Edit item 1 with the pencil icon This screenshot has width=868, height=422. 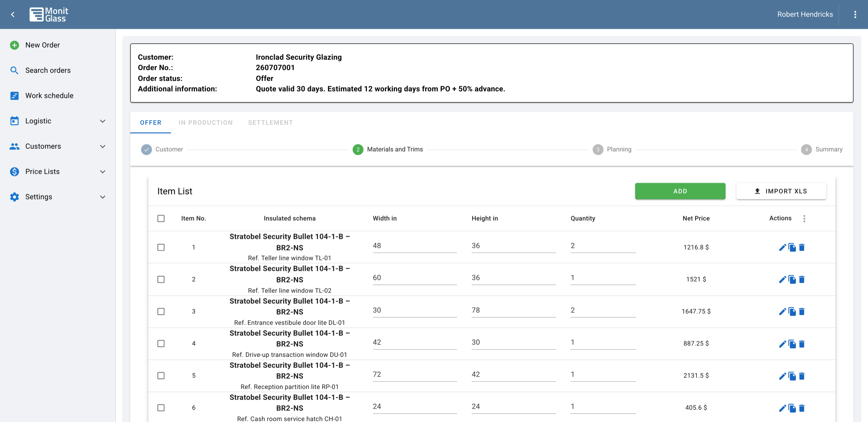tap(782, 247)
